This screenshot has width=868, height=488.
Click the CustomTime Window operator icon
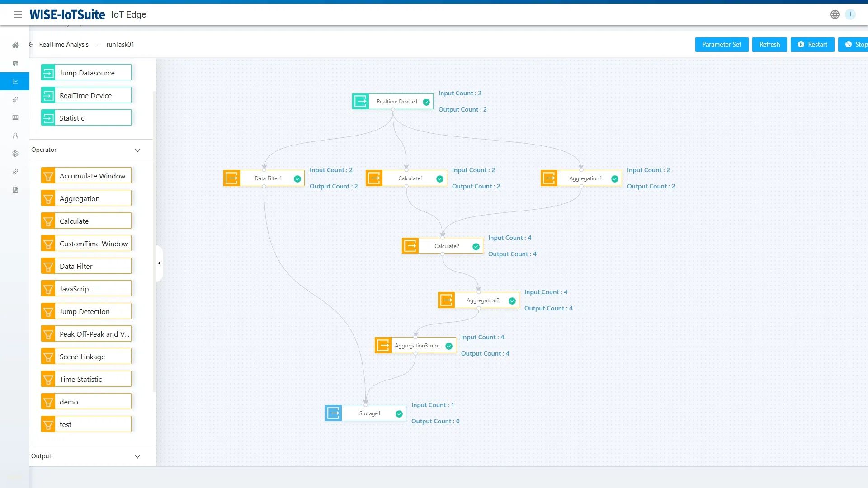(49, 243)
